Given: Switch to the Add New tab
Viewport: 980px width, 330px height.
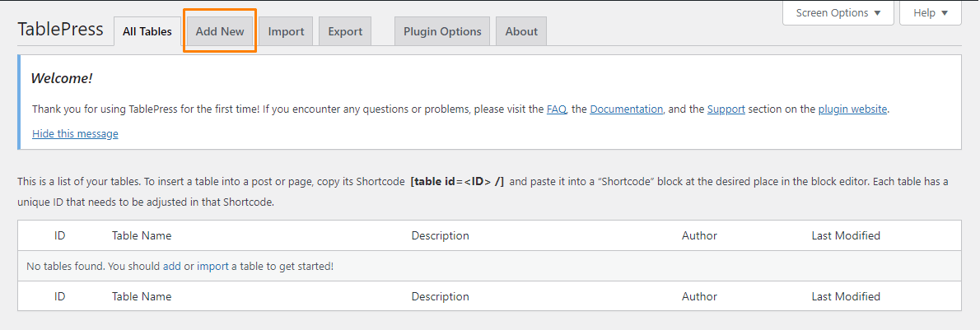Looking at the screenshot, I should point(220,31).
